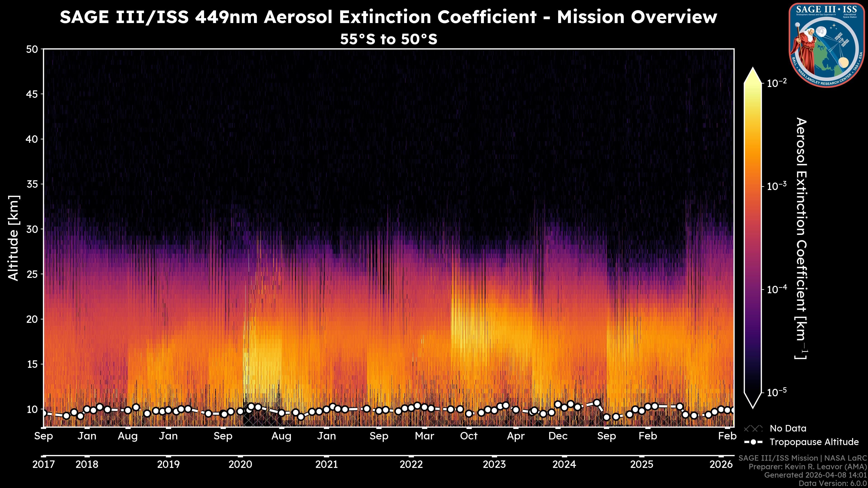This screenshot has height=488, width=868.
Task: Click the chart title text
Action: [388, 17]
